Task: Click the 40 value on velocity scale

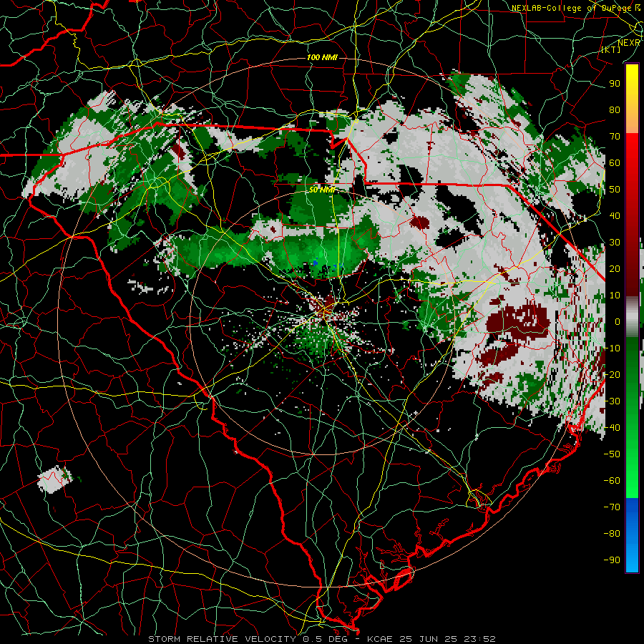Action: pyautogui.click(x=615, y=216)
